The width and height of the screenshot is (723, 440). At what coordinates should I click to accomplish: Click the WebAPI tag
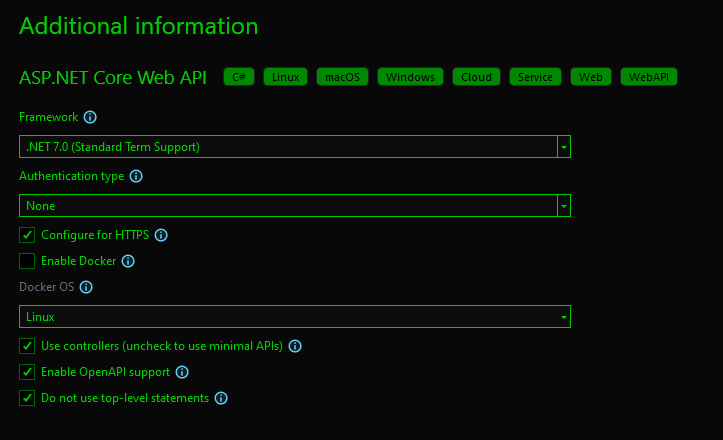(x=649, y=77)
